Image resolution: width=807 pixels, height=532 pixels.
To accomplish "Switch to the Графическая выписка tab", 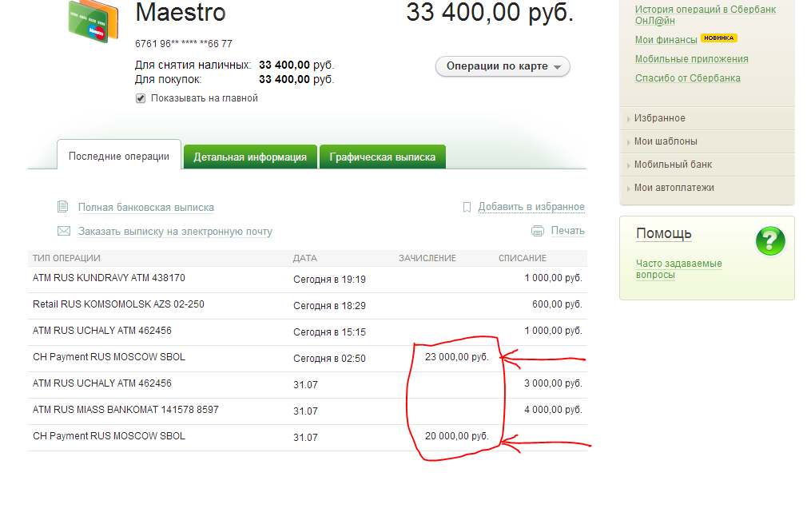I will [382, 157].
